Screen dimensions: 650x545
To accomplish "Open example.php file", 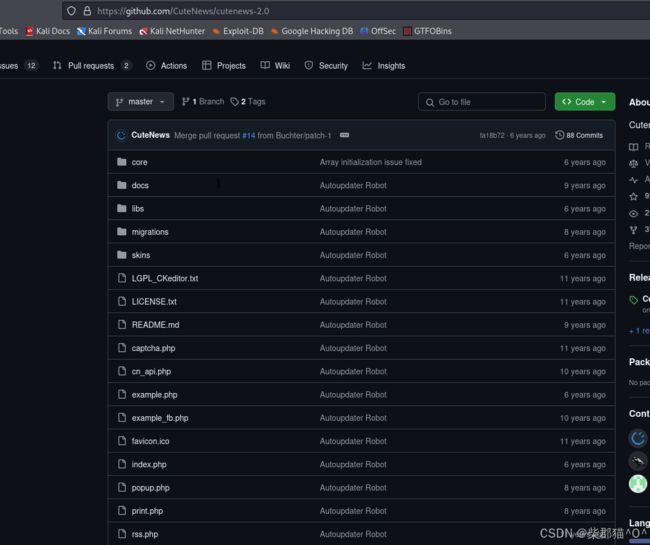I will (x=155, y=395).
